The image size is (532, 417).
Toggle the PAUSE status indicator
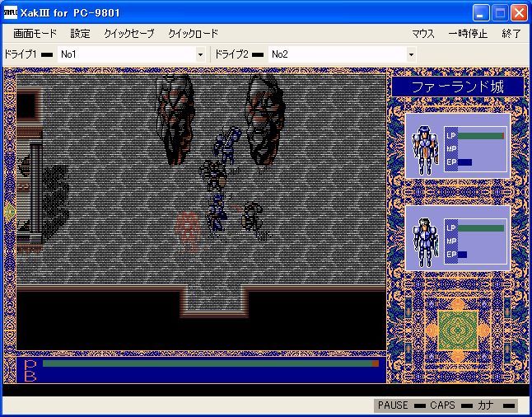point(420,405)
